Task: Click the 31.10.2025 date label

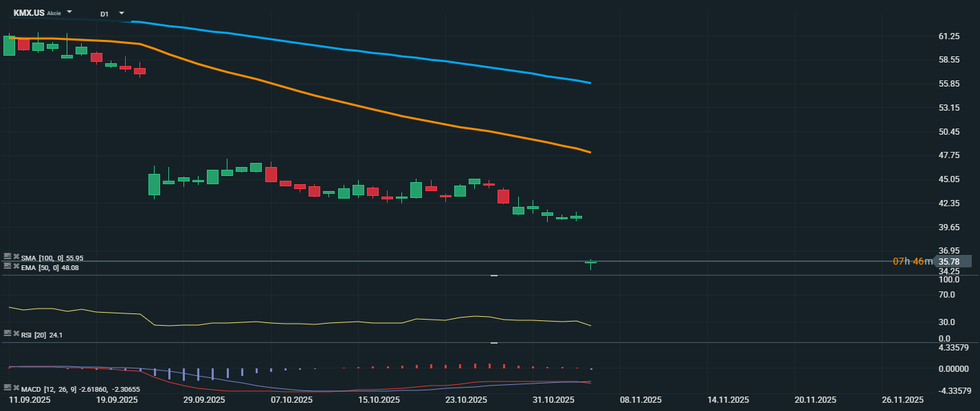Action: click(x=553, y=399)
